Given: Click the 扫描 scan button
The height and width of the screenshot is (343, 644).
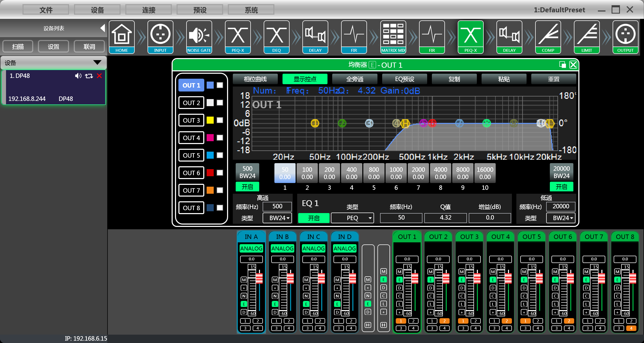Looking at the screenshot, I should coord(18,47).
